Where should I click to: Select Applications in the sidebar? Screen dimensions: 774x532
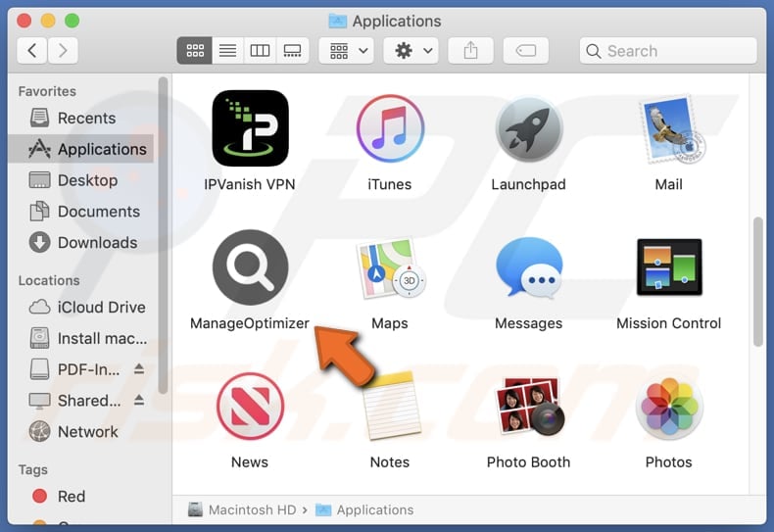point(82,149)
